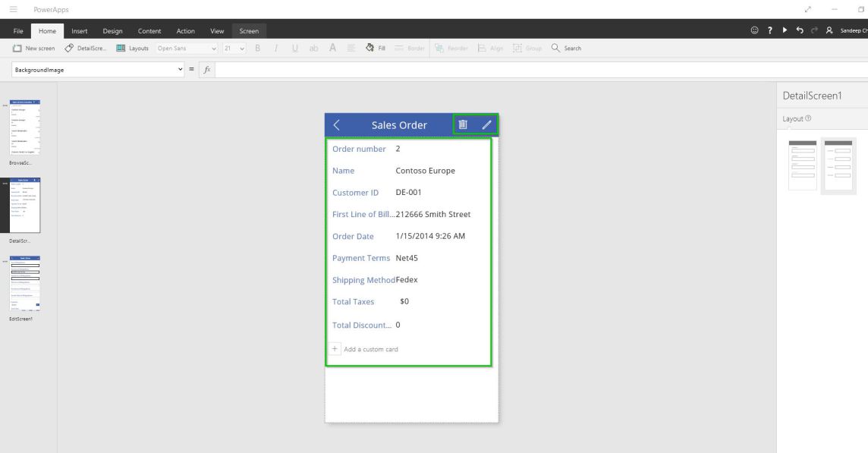Screen dimensions: 868x453
Task: Open the font size 21 dropdown
Action: [x=234, y=48]
